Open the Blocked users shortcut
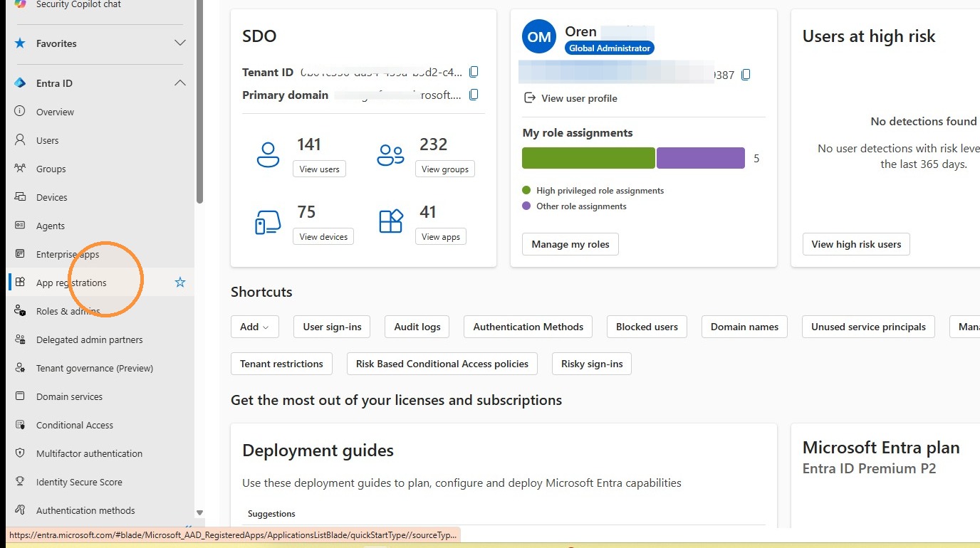Screen dimensions: 980x548 click(647, 327)
